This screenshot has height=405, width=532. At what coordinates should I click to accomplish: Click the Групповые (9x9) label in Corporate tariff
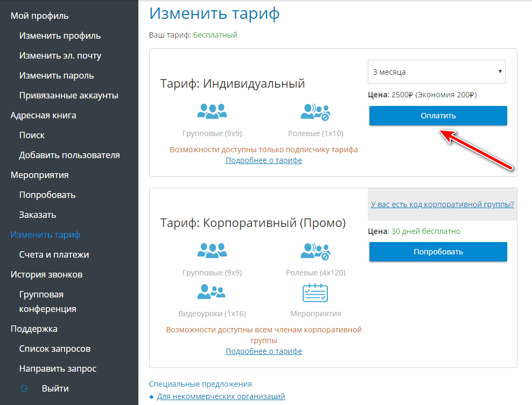pos(212,273)
